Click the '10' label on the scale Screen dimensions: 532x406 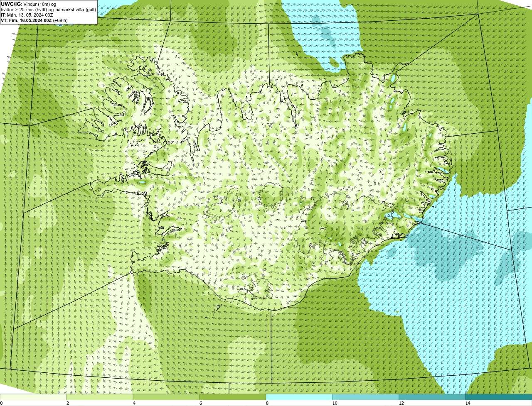pyautogui.click(x=335, y=403)
